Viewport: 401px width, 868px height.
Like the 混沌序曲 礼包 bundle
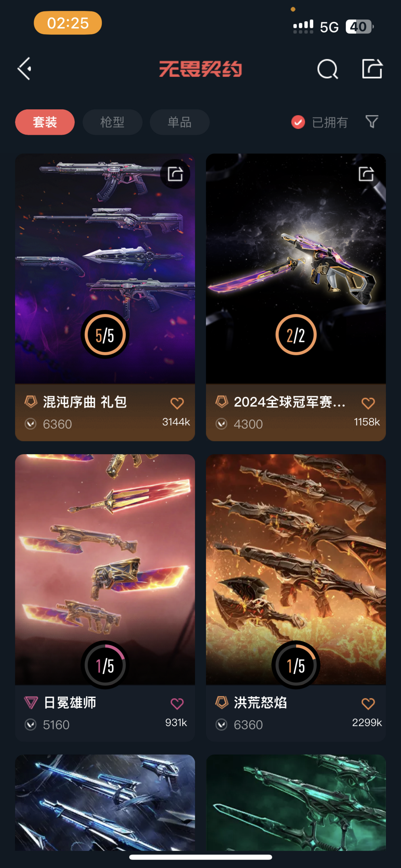(x=177, y=403)
